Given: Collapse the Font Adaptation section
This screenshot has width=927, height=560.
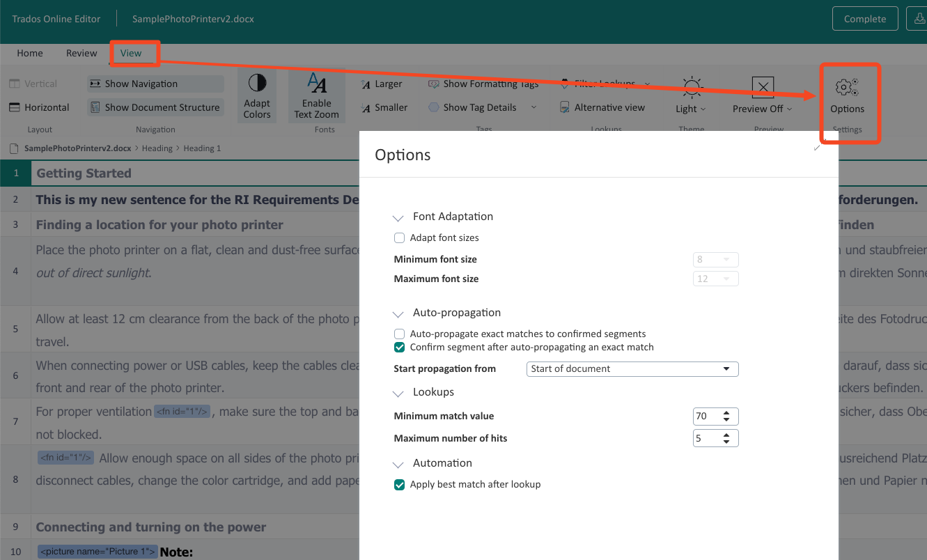Looking at the screenshot, I should coord(398,217).
